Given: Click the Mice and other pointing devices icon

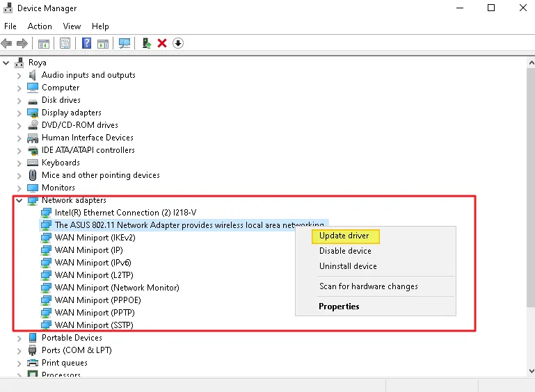Looking at the screenshot, I should tap(33, 175).
